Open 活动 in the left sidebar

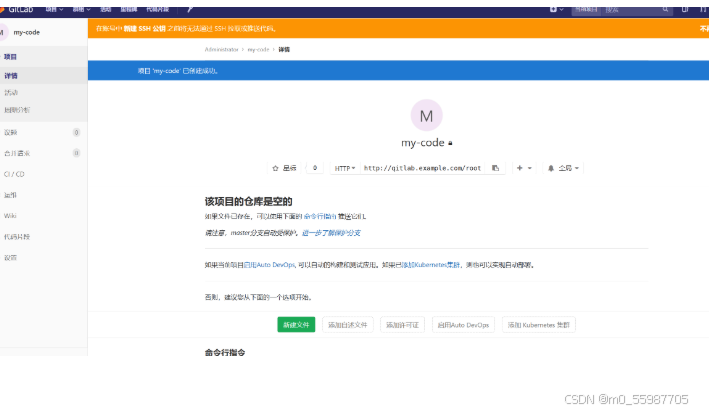[11, 93]
